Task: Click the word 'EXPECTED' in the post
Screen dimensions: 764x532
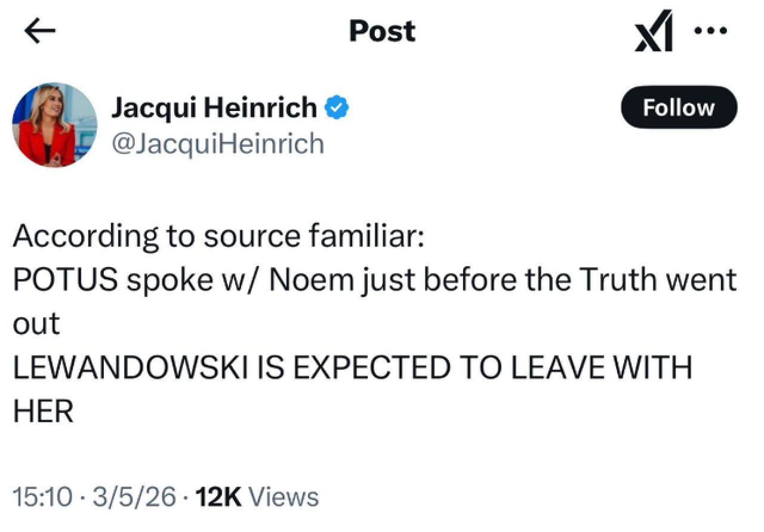Action: tap(370, 367)
